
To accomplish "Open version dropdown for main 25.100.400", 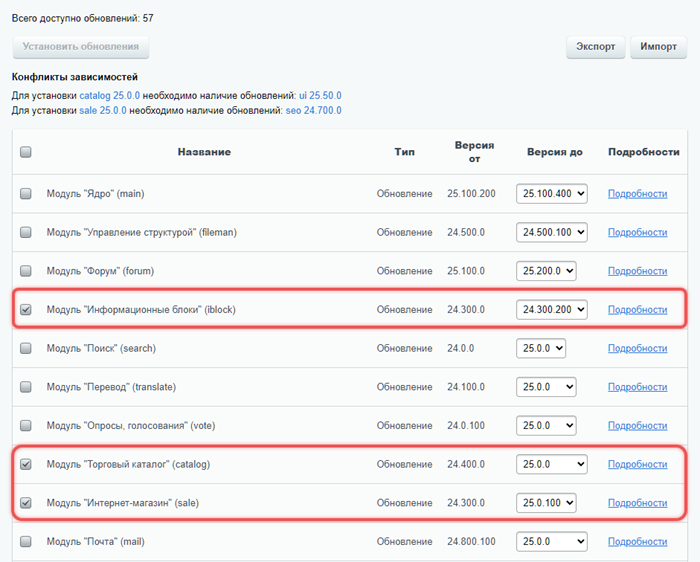I will point(551,194).
